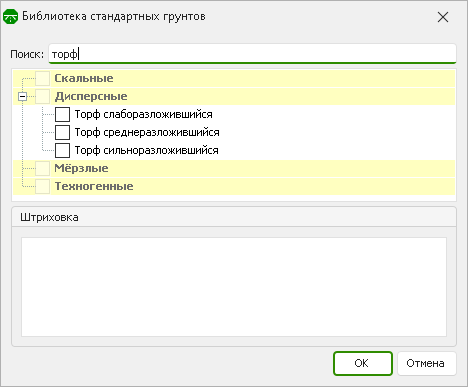Select the Скальные category row

point(234,78)
